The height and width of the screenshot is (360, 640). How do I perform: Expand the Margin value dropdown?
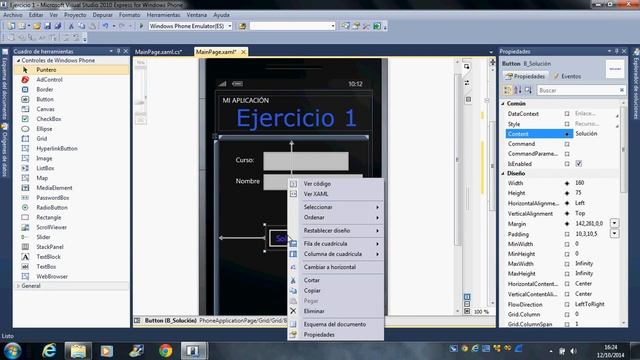[x=614, y=223]
